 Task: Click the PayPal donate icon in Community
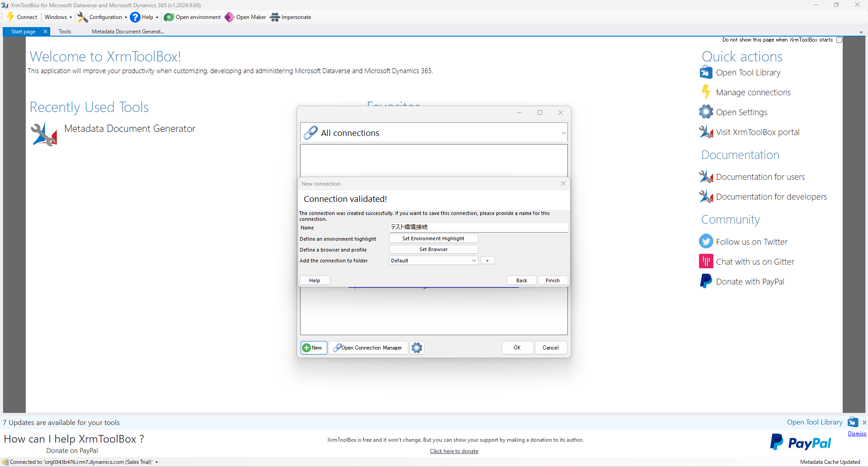pos(706,281)
